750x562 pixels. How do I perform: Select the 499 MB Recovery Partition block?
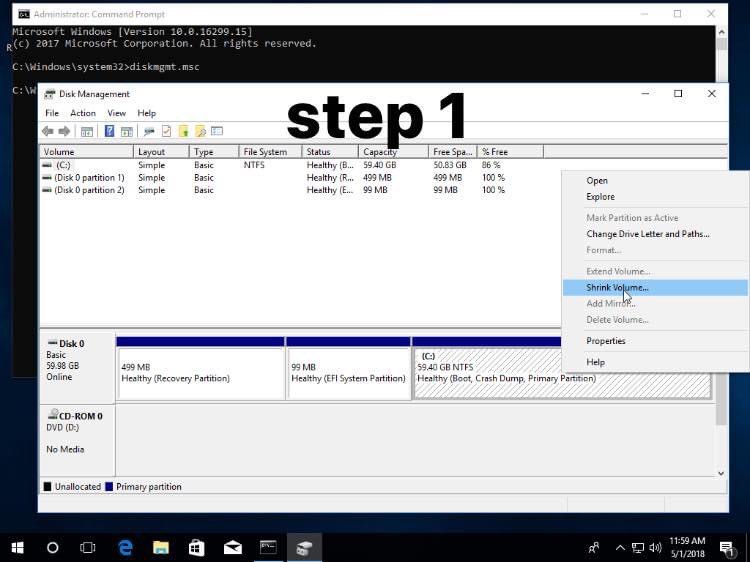[x=200, y=373]
